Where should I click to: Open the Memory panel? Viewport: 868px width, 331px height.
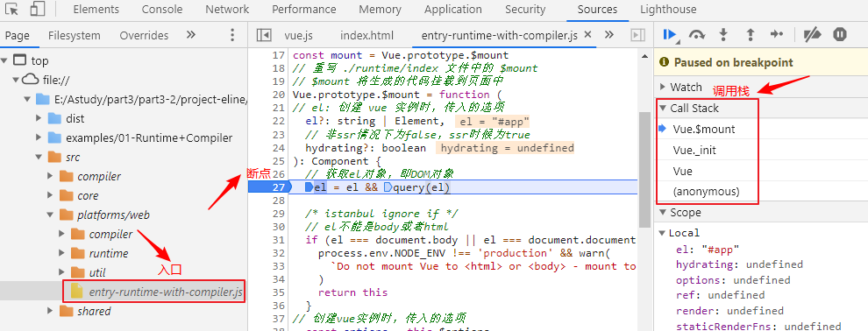coord(380,10)
